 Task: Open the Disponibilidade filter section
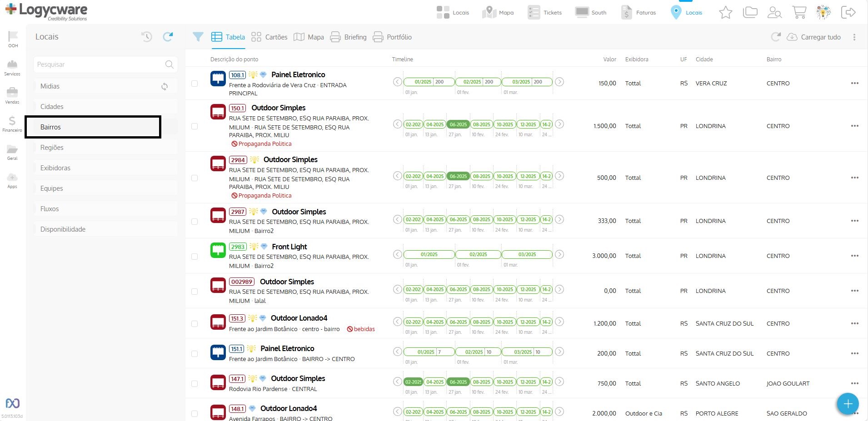pyautogui.click(x=105, y=229)
